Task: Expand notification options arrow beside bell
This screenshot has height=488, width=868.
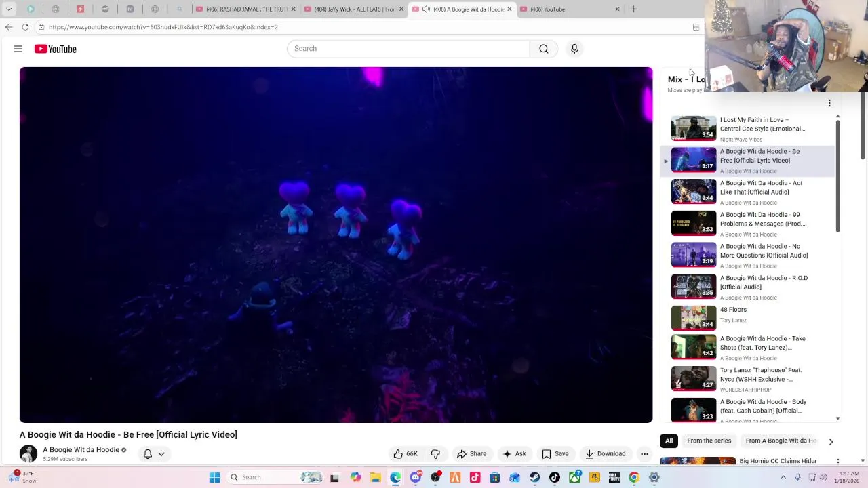Action: pyautogui.click(x=161, y=454)
